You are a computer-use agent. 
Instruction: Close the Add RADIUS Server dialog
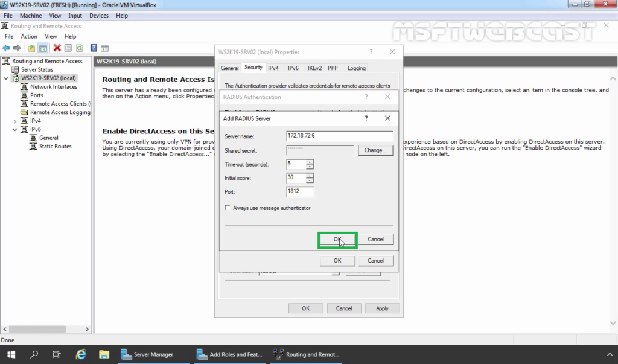point(387,118)
